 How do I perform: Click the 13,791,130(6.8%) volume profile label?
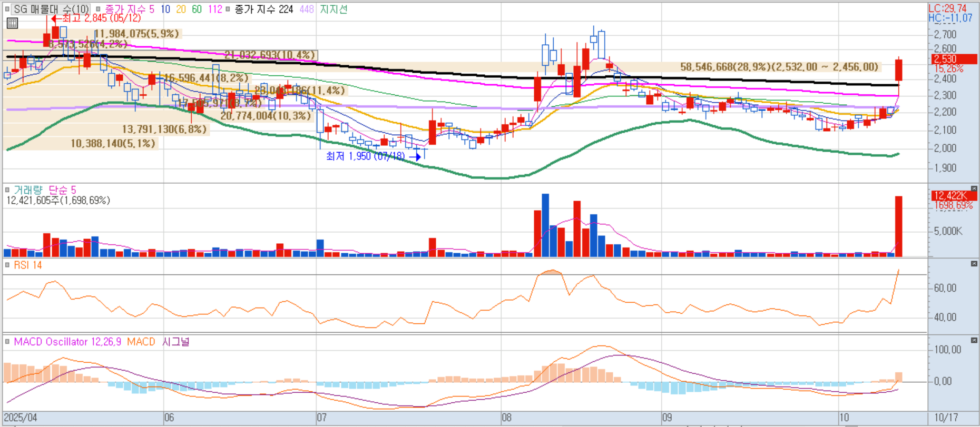click(164, 129)
